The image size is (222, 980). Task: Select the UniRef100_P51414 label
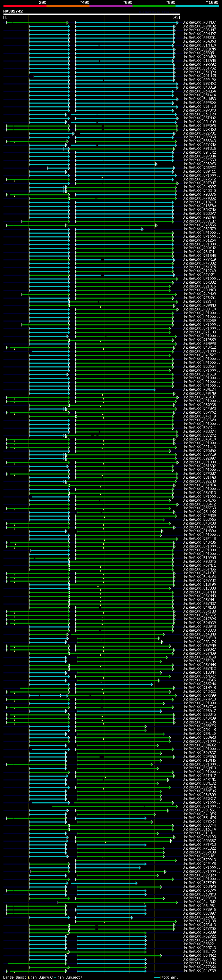(199, 95)
